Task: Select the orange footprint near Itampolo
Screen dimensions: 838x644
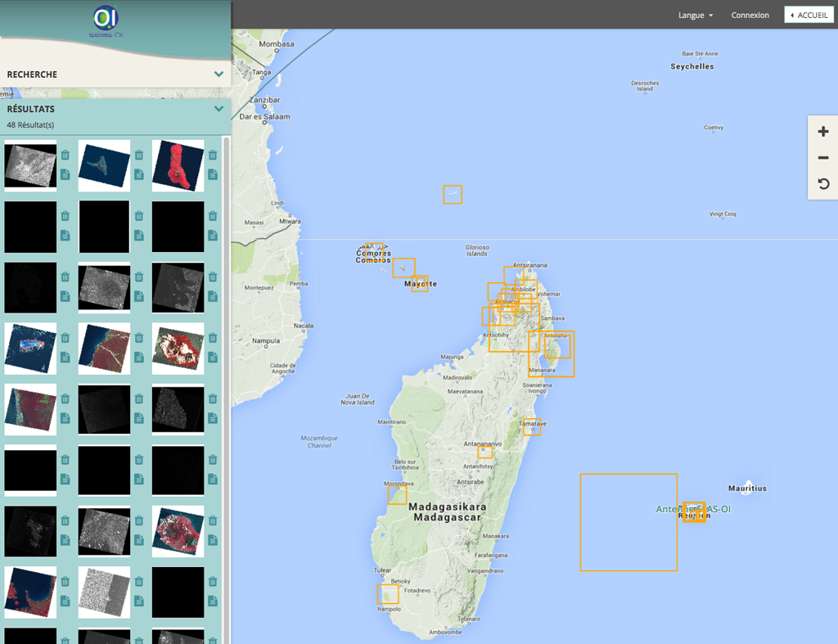Action: point(388,594)
